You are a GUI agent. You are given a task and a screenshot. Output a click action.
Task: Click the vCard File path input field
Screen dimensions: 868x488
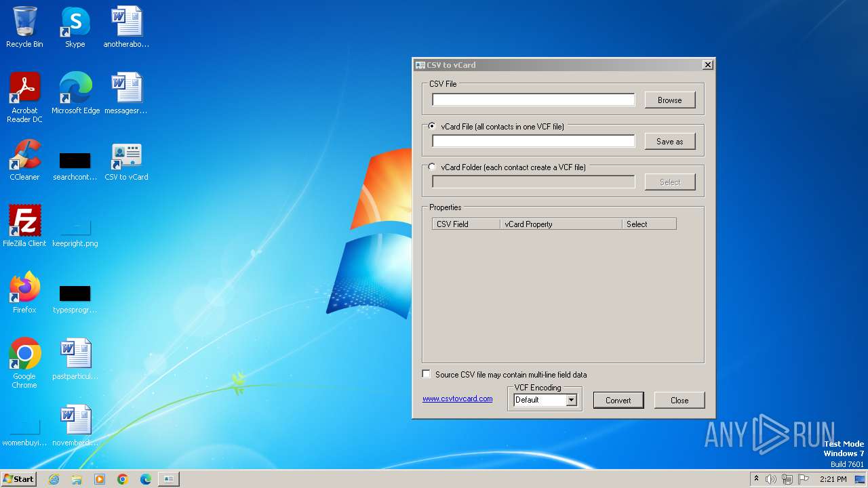(x=534, y=141)
